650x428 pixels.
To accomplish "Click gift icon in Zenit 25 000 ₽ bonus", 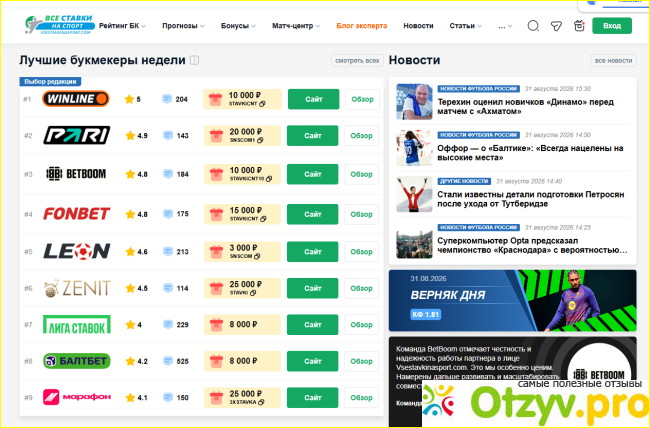I will 216,288.
